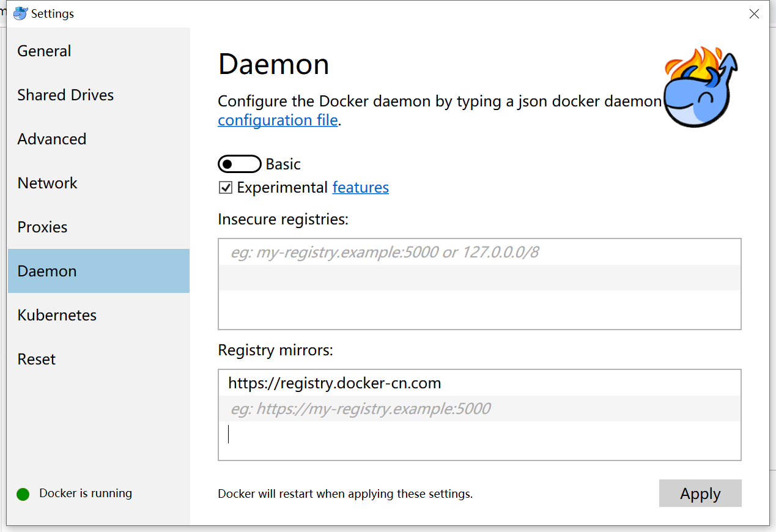The height and width of the screenshot is (532, 776).
Task: Click the Insecure registries input field
Action: 479,252
